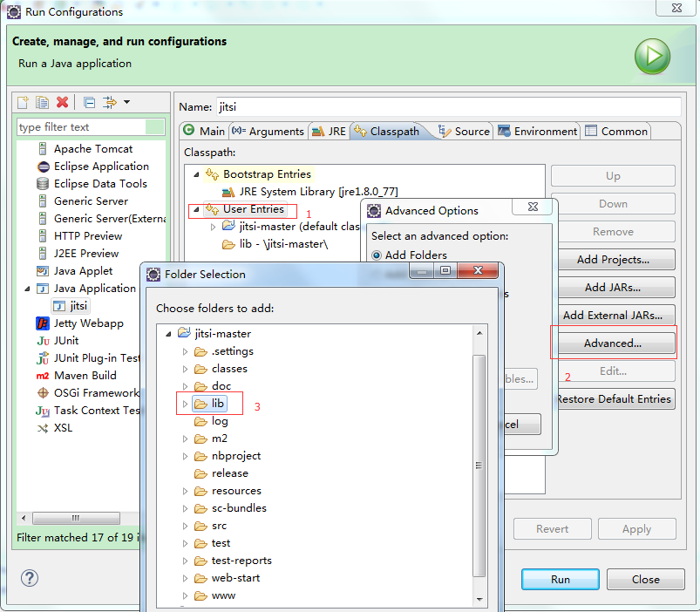Select the lib - \jitsi-master\ classpath entry
Screen dimensions: 700x612
tap(275, 244)
